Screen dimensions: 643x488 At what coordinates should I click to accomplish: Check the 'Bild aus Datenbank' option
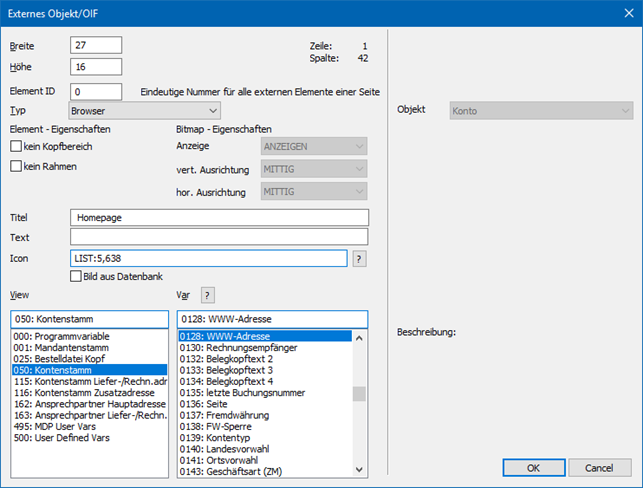click(x=76, y=276)
